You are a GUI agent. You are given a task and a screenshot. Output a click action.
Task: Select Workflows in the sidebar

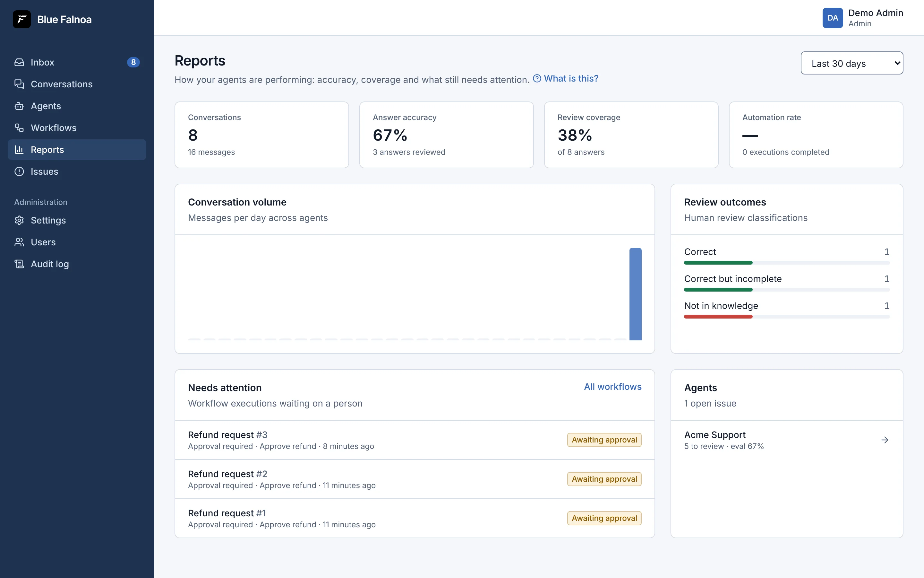pyautogui.click(x=77, y=128)
